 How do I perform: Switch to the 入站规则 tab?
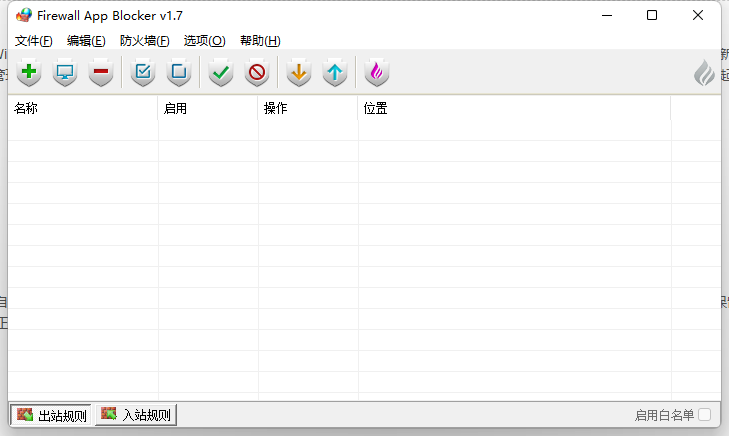click(136, 415)
